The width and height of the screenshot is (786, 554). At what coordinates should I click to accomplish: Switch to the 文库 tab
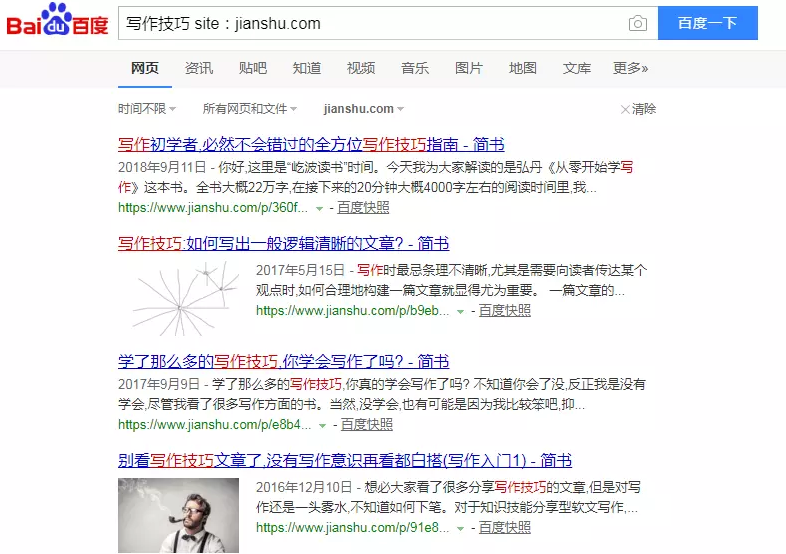pyautogui.click(x=577, y=68)
